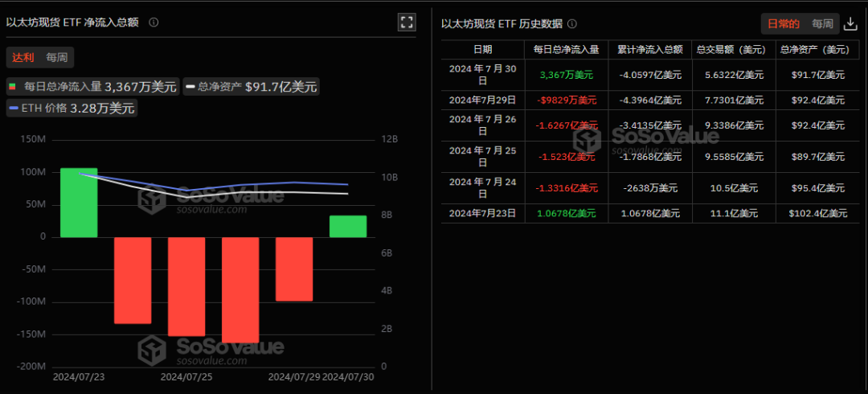Click the -1.523亿美元 table cell
The height and width of the screenshot is (394, 868).
point(566,156)
